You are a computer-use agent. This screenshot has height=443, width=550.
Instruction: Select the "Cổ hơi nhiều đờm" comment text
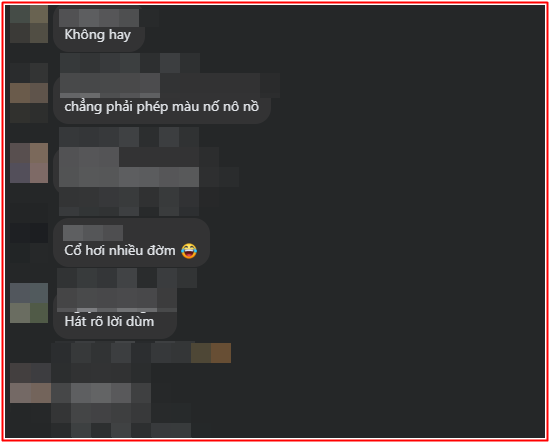[x=120, y=250]
